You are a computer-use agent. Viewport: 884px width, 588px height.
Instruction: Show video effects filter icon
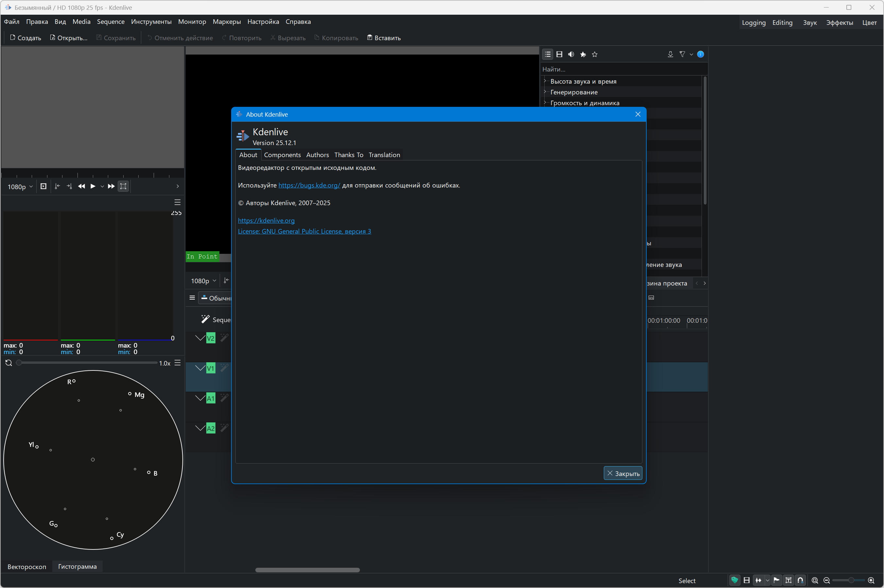559,54
